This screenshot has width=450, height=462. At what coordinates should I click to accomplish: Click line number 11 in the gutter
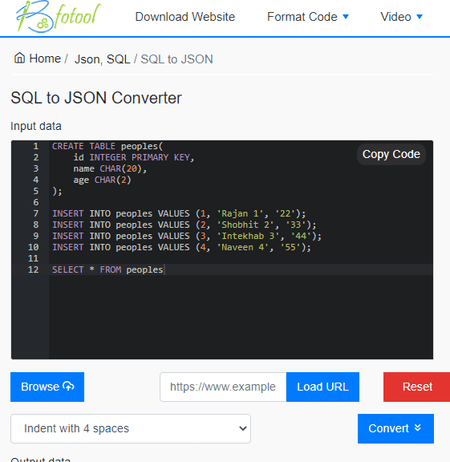click(x=33, y=258)
